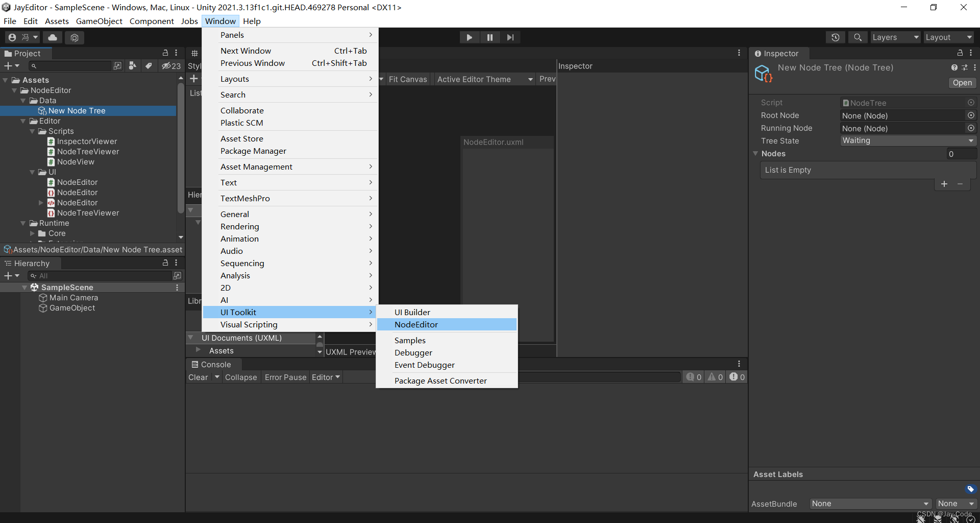
Task: Click Project search open-in-window icon
Action: point(117,66)
